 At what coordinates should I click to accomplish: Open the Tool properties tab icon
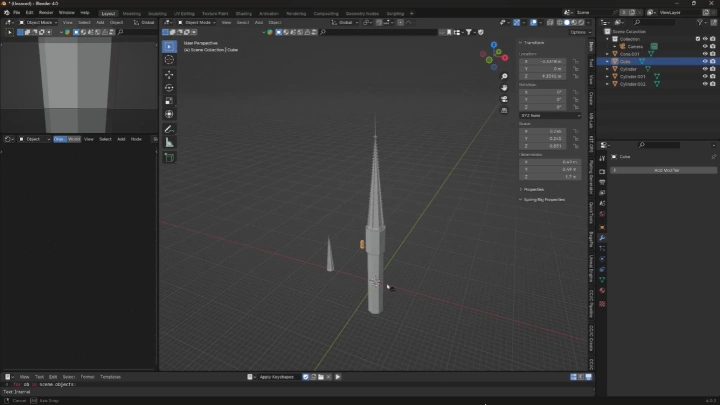point(602,158)
